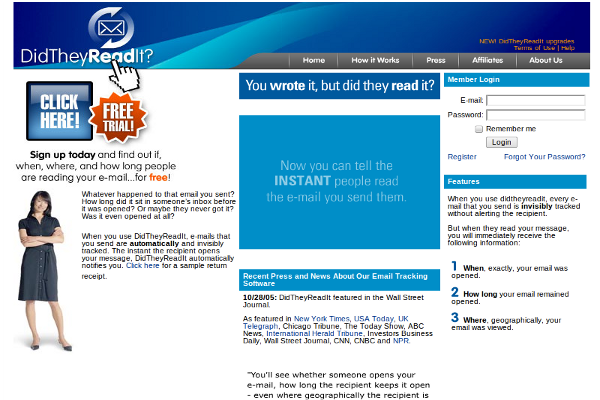Click Forgot Your Password? link

545,157
